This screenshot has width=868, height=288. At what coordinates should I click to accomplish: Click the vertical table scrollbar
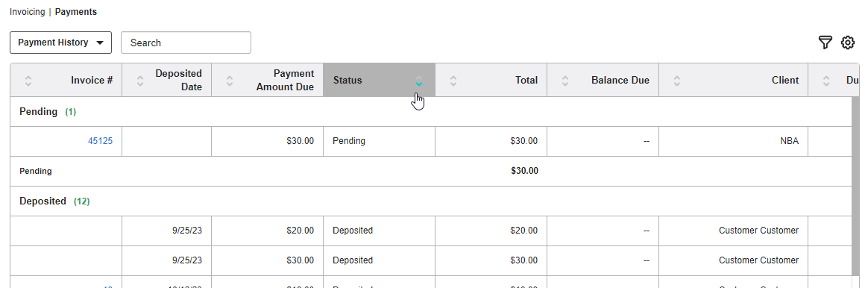855,192
